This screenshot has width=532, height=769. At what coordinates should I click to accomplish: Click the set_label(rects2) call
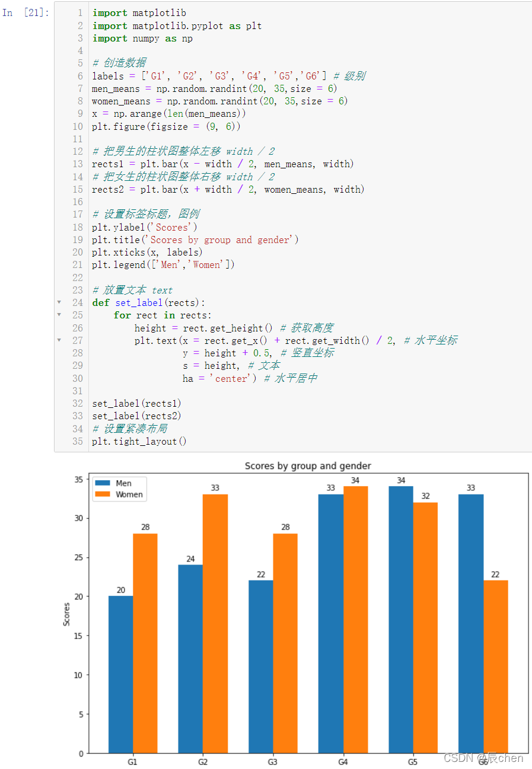[136, 416]
